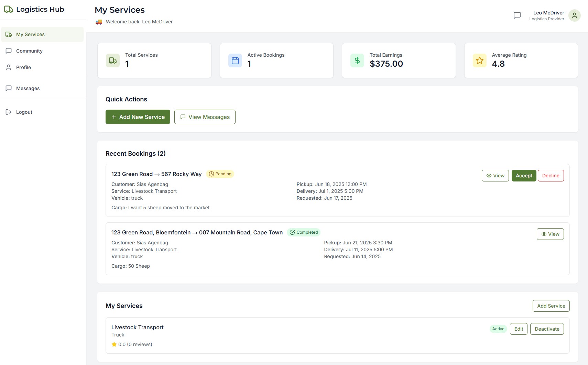The image size is (588, 365).
Task: Click the Pending status badge
Action: point(220,174)
